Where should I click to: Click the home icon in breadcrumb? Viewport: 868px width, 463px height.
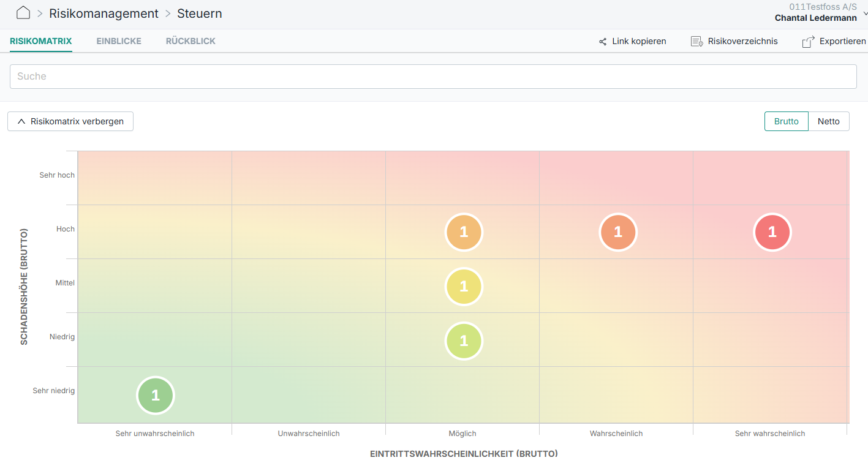pyautogui.click(x=23, y=13)
